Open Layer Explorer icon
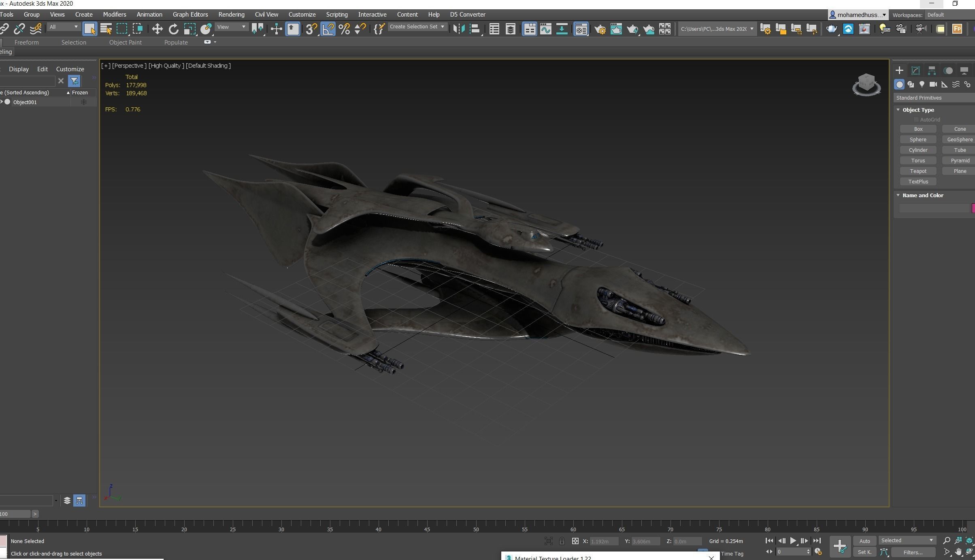Viewport: 975px width, 560px height. [x=510, y=29]
